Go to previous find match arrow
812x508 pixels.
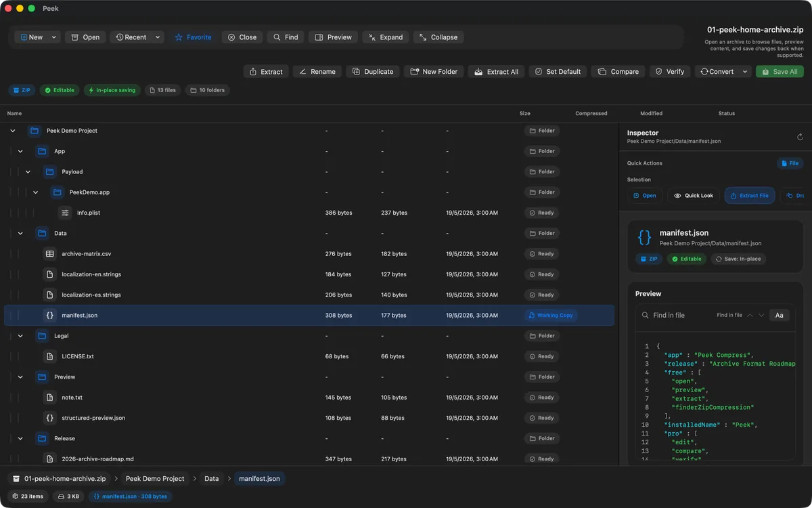point(750,315)
